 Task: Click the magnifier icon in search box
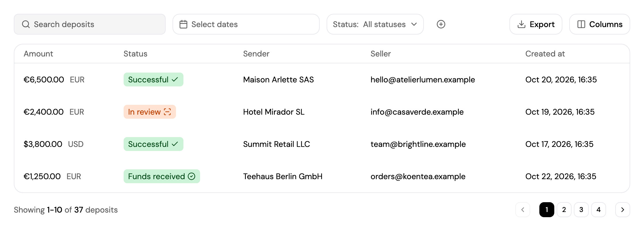(x=26, y=24)
